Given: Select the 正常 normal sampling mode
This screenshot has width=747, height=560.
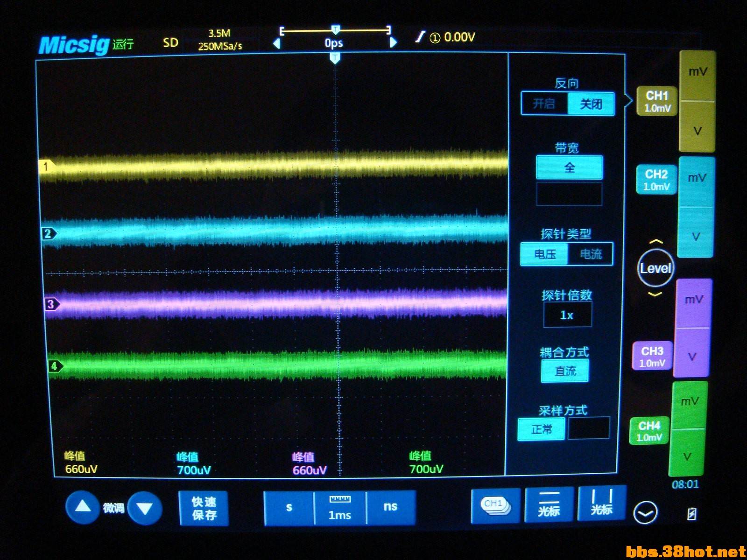Looking at the screenshot, I should click(542, 429).
